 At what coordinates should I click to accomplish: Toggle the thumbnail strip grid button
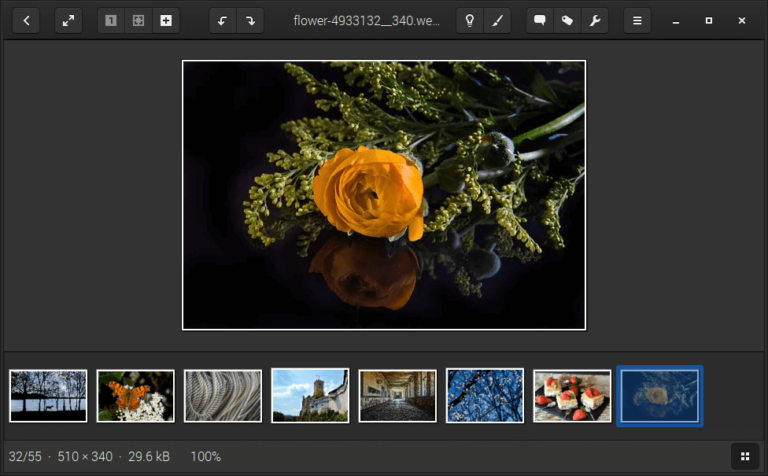(745, 456)
